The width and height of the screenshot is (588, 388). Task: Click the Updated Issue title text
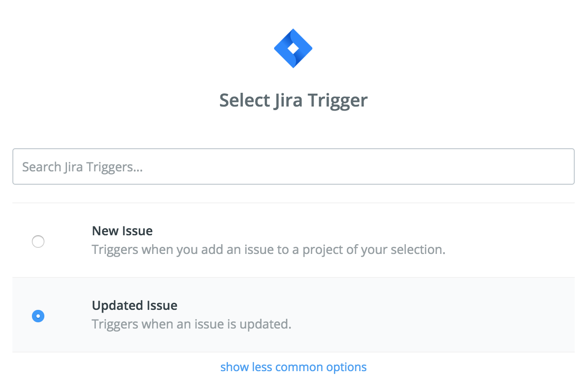pyautogui.click(x=135, y=305)
